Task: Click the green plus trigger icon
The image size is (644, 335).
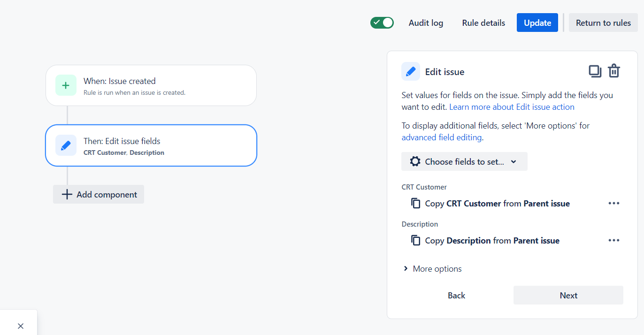Action: (66, 85)
